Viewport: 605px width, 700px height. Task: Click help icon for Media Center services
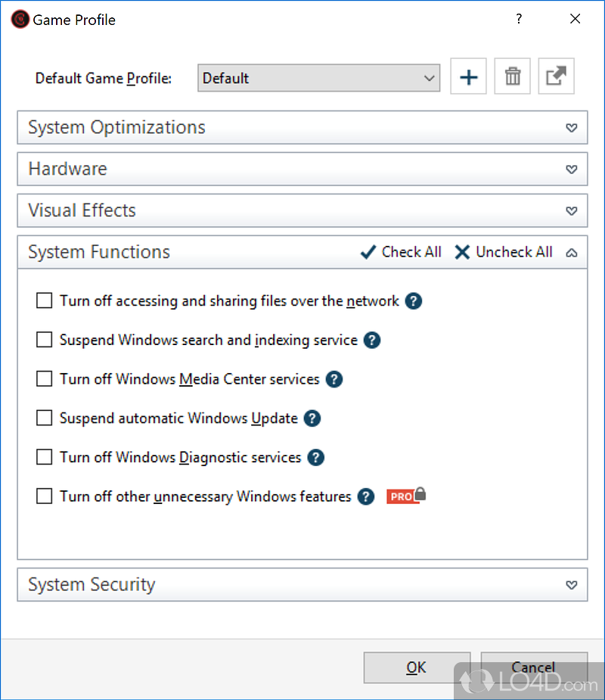coord(334,379)
